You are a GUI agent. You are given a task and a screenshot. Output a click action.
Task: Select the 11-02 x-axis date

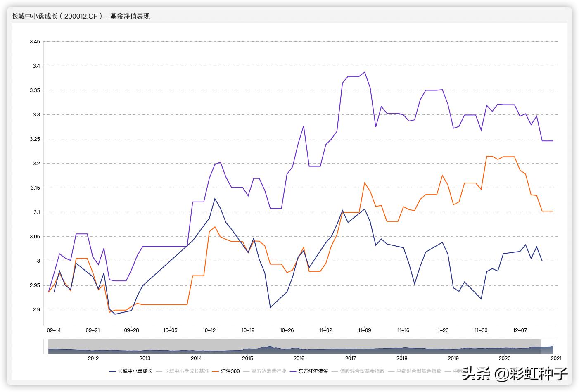325,330
